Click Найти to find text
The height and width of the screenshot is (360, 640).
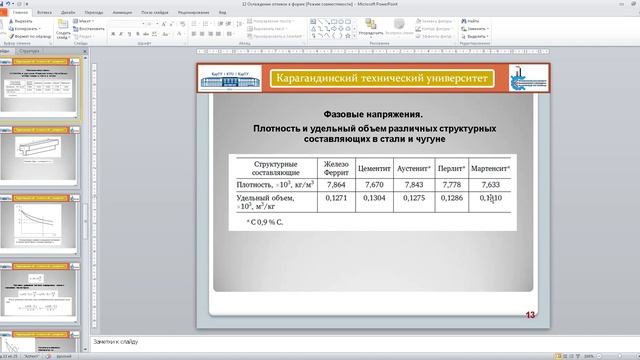(x=470, y=21)
